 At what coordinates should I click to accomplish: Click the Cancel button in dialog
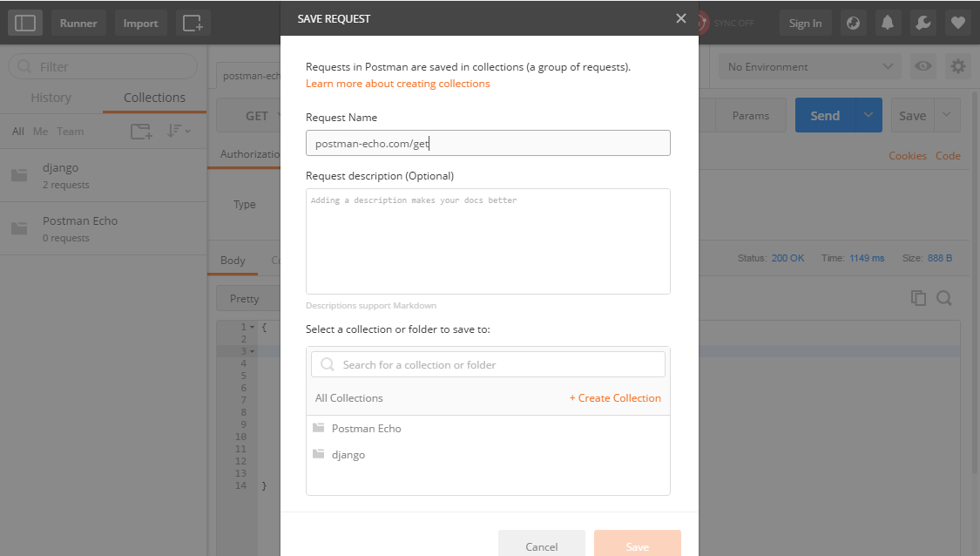pos(541,546)
